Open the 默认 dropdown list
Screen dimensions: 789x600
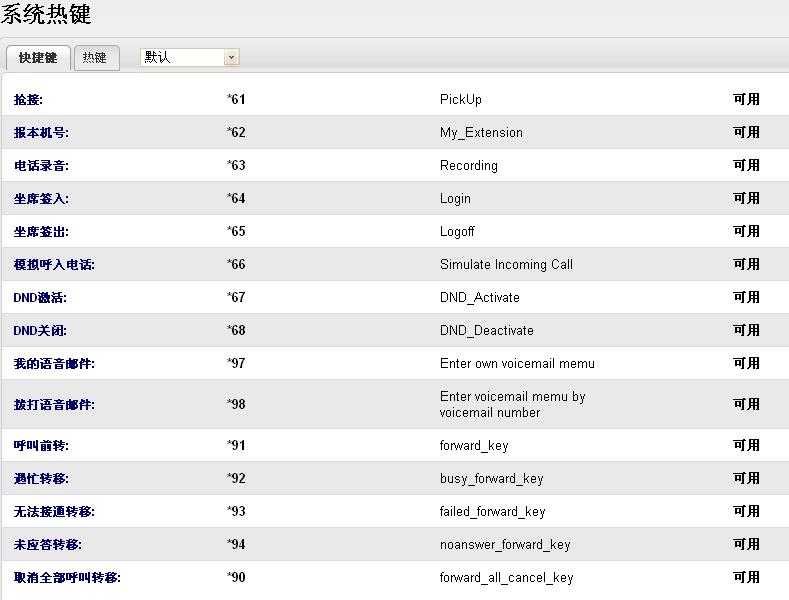pyautogui.click(x=231, y=58)
